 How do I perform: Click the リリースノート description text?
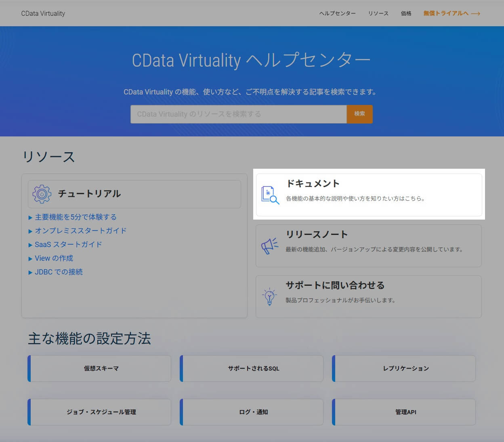pyautogui.click(x=375, y=249)
